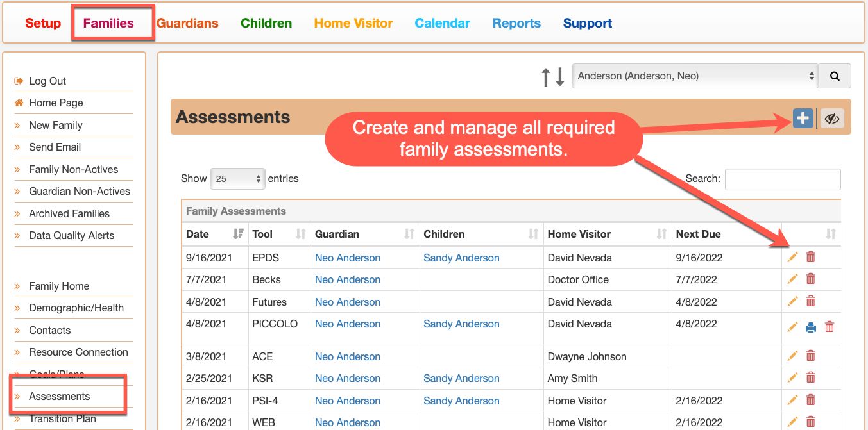Sort the table by the Tool column
This screenshot has height=430, width=868.
pyautogui.click(x=279, y=234)
